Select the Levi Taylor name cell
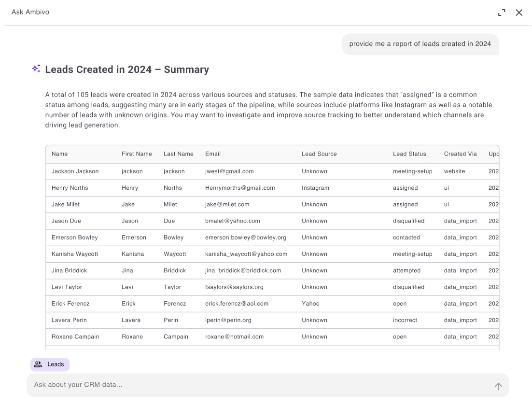 67,287
